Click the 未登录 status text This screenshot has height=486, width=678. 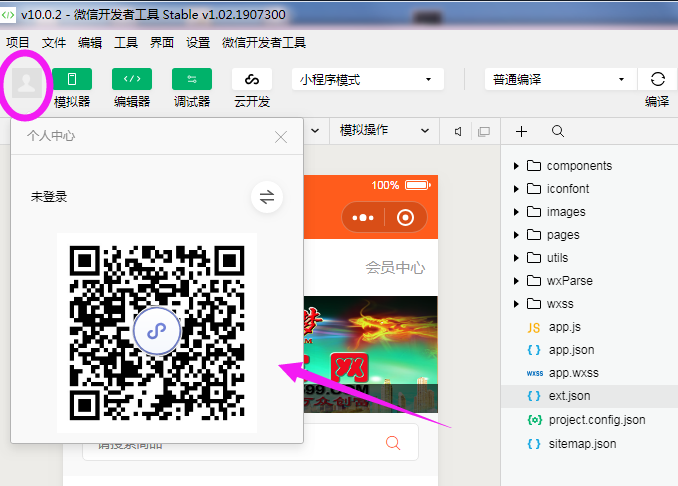[x=49, y=197]
